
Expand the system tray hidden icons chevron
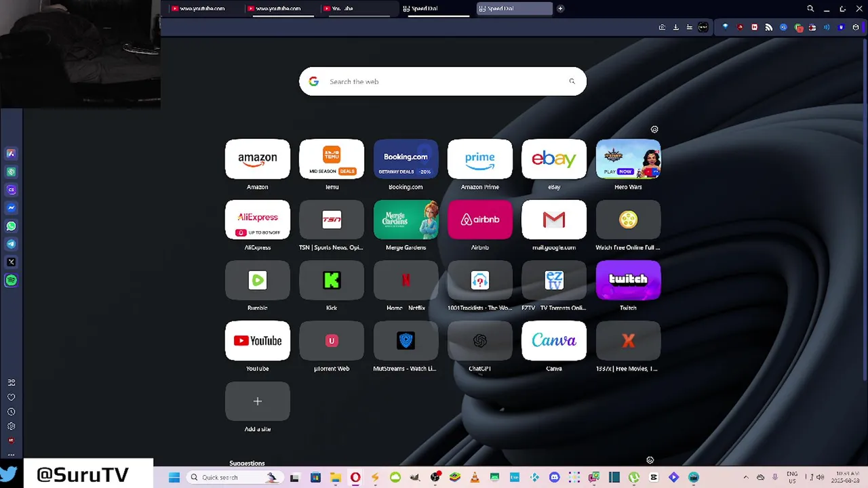pos(746,477)
